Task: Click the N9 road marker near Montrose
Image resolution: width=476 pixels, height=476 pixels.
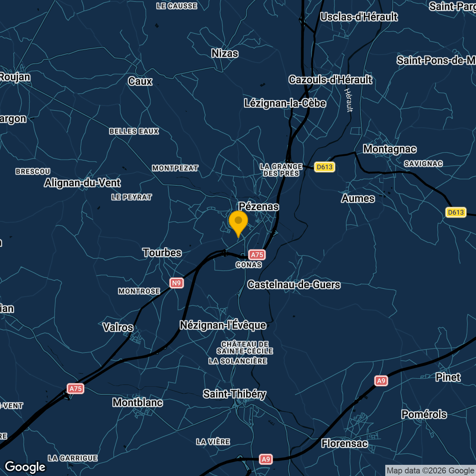Action: (x=177, y=283)
